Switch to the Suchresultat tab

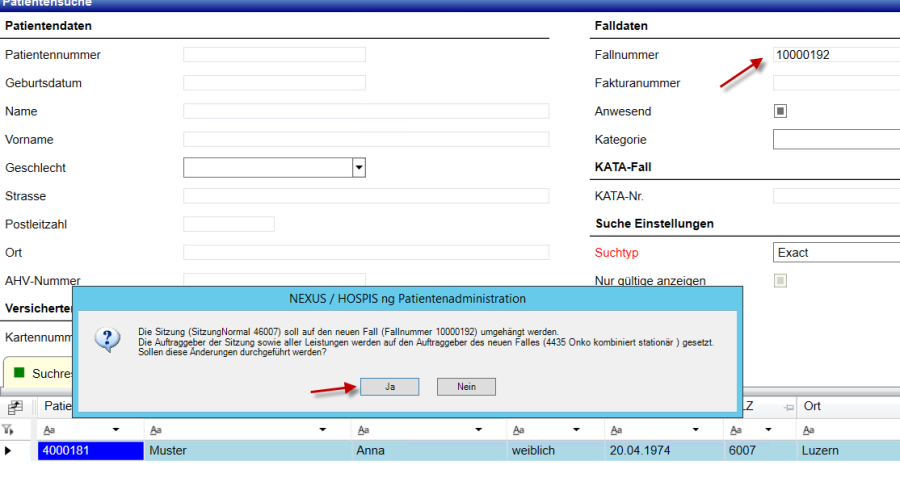click(38, 372)
